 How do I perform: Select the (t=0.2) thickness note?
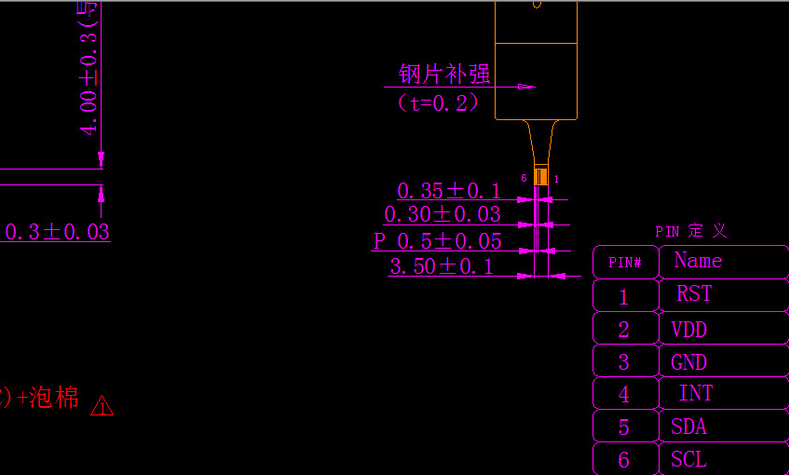click(x=438, y=102)
